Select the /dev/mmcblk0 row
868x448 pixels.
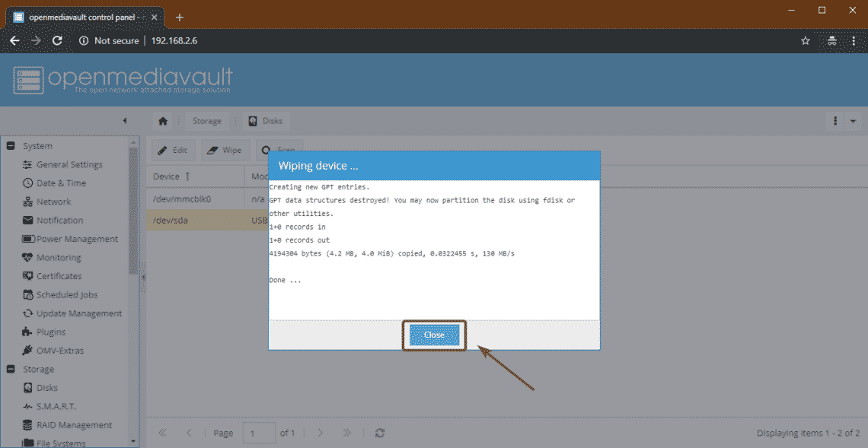(208, 199)
